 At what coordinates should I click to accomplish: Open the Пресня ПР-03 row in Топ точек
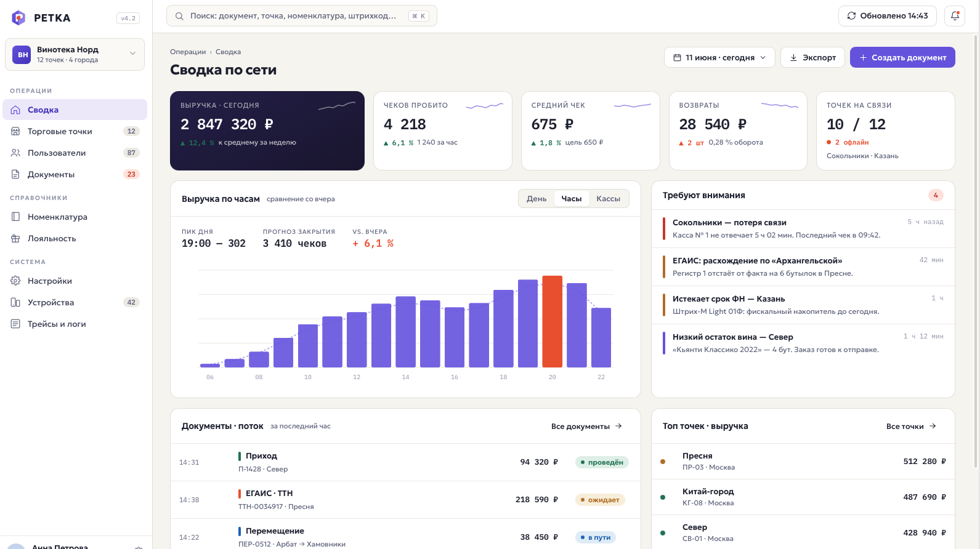pos(803,462)
